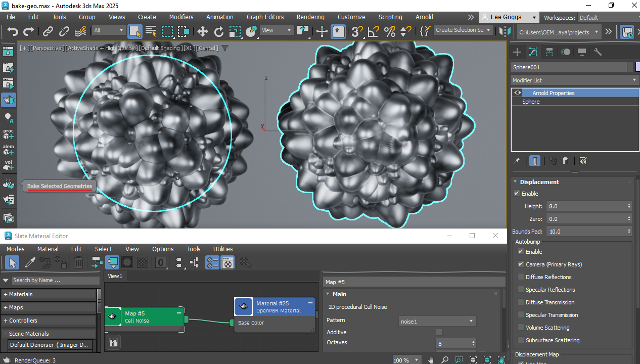Pin the modifier stack
The height and width of the screenshot is (364, 640).
(517, 161)
